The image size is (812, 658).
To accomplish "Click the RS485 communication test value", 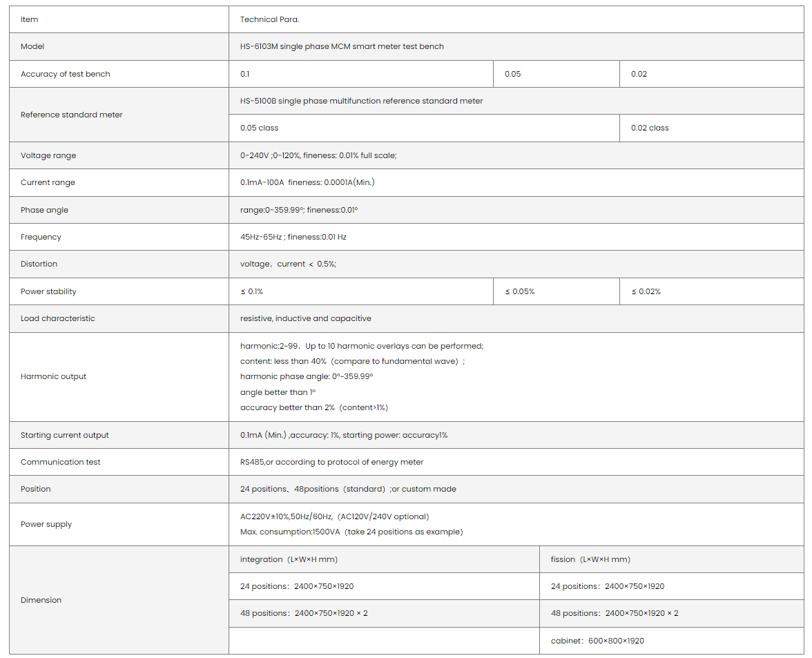I will (331, 462).
